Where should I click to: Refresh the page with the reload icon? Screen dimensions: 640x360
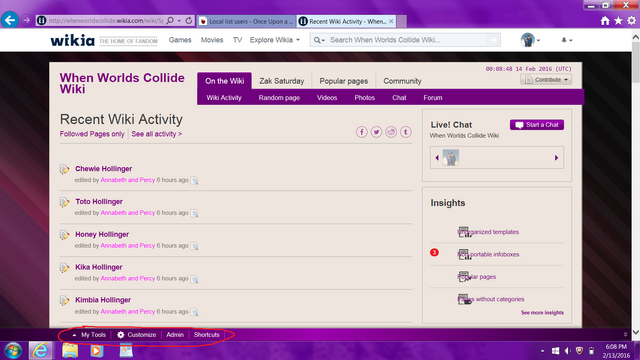189,20
